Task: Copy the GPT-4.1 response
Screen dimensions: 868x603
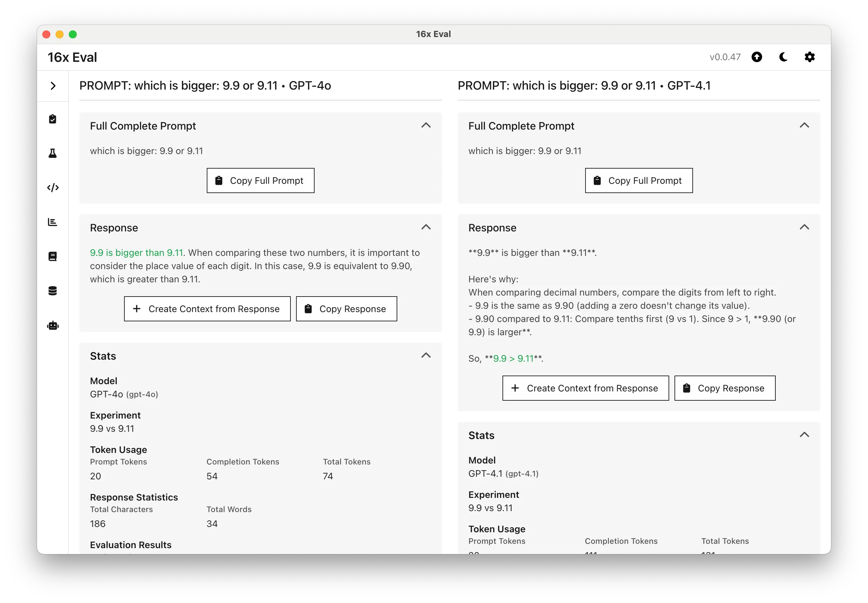Action: [x=725, y=388]
